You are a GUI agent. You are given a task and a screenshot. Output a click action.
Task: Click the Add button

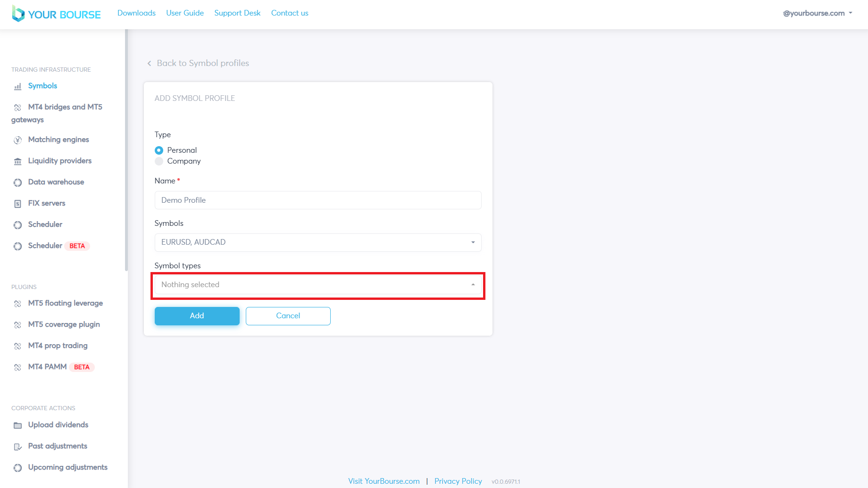[x=197, y=316]
